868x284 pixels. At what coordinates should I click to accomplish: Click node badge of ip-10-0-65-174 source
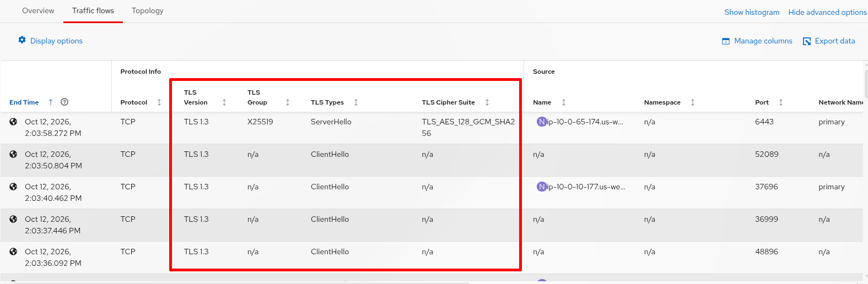click(542, 122)
